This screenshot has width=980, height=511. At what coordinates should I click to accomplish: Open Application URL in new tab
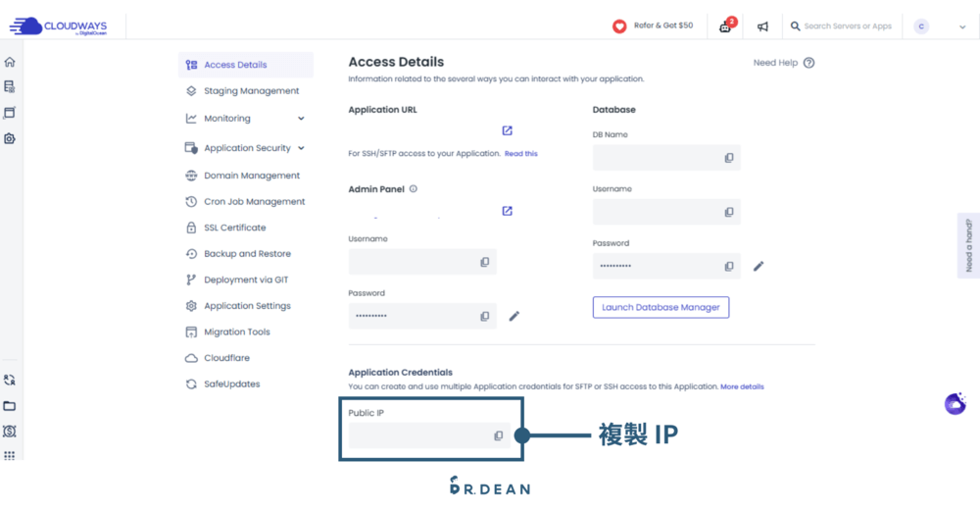coord(507,130)
